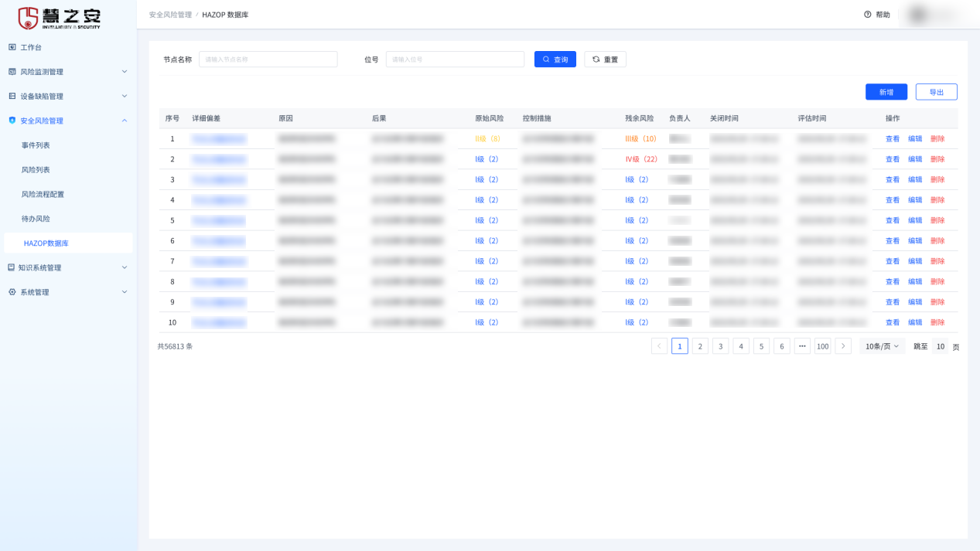This screenshot has height=551, width=980.
Task: Click the 新增 add button
Action: tap(886, 92)
